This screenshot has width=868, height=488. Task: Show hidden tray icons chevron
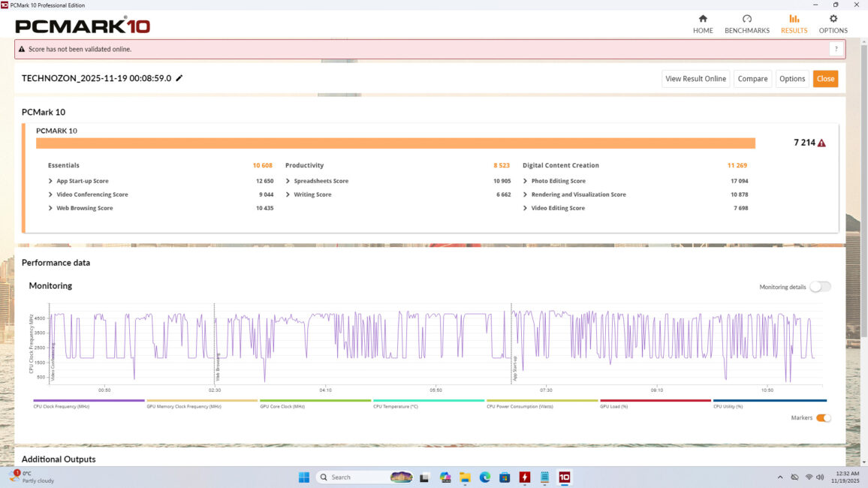[780, 477]
